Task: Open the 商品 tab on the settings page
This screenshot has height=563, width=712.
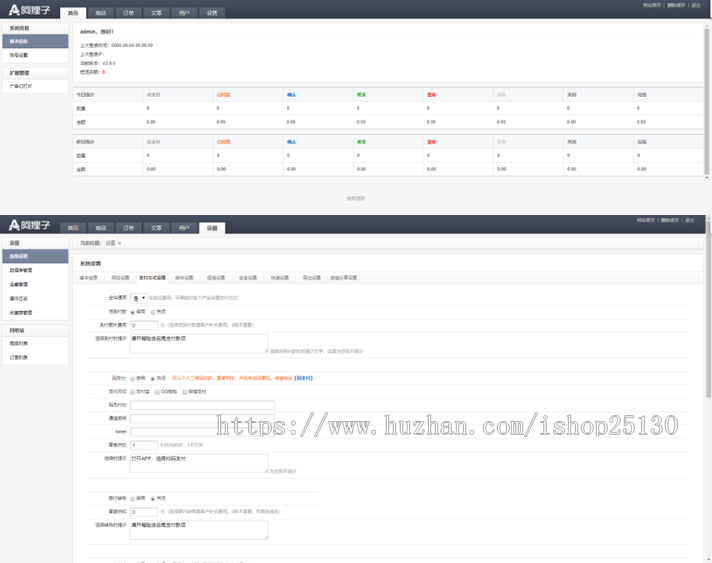Action: click(101, 228)
